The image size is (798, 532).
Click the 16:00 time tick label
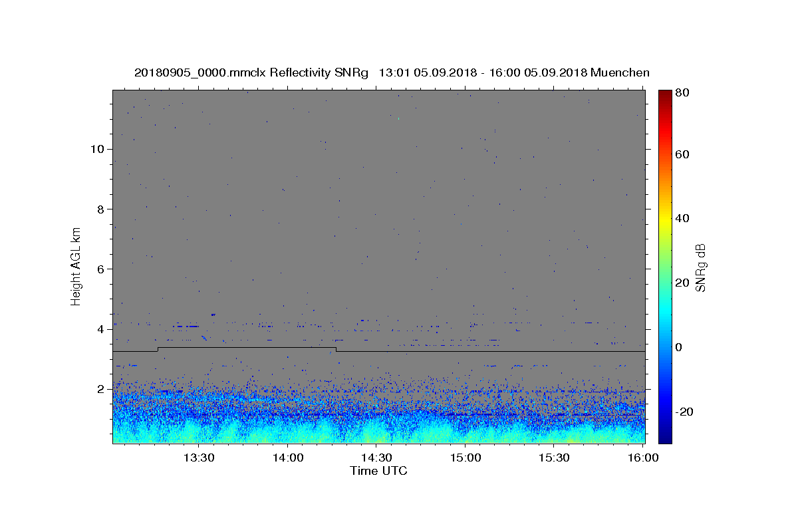tap(644, 458)
